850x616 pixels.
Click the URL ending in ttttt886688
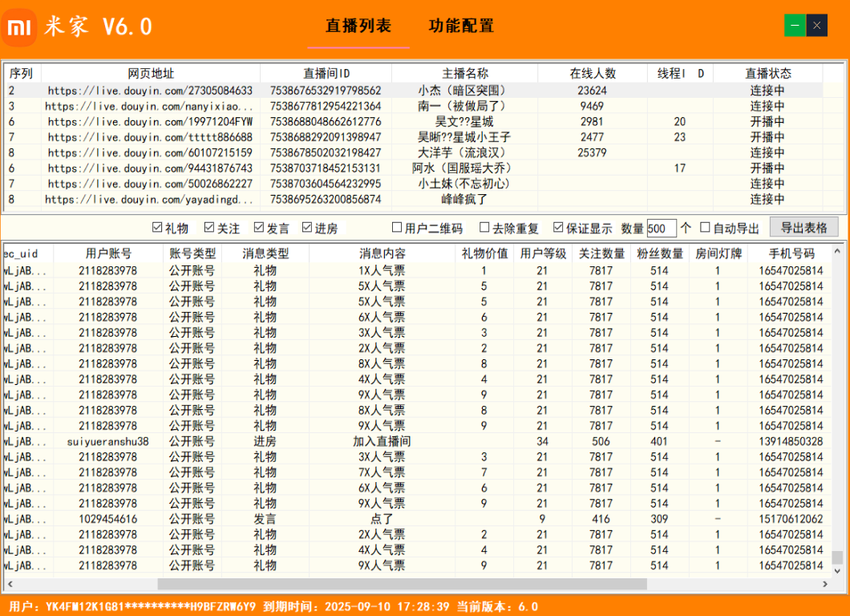pos(150,137)
